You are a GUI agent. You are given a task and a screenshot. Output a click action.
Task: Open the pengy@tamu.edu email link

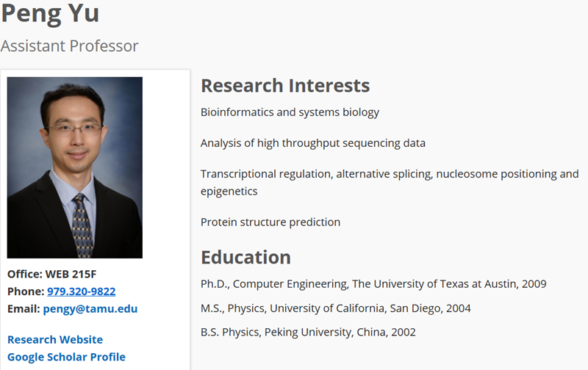pos(90,309)
